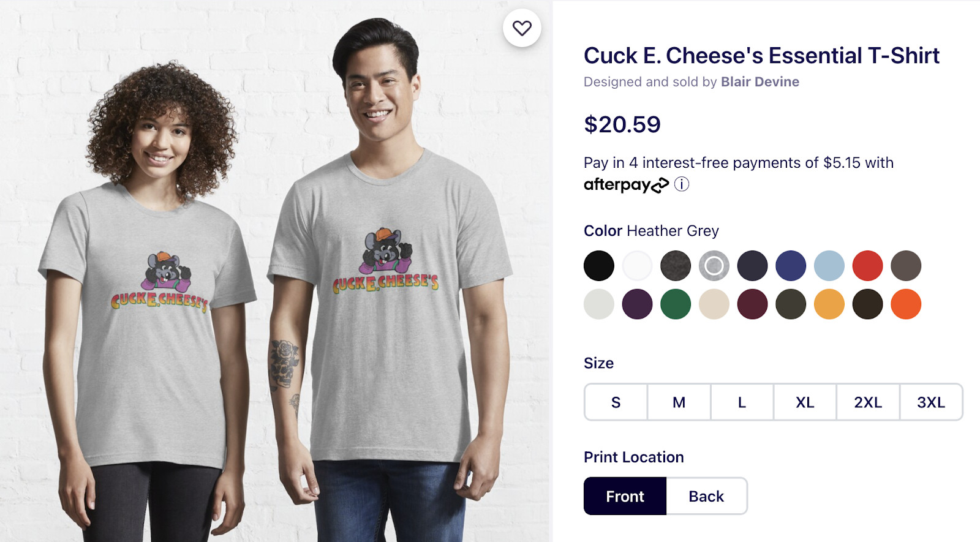This screenshot has width=980, height=542.
Task: Click the afterpay logo link
Action: point(626,184)
